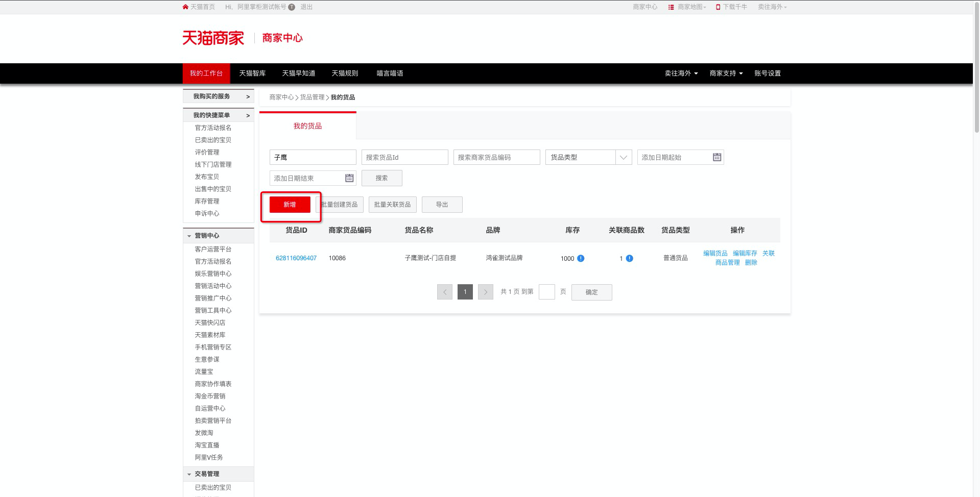Focus the page number jump input
This screenshot has height=497, width=980.
point(547,292)
